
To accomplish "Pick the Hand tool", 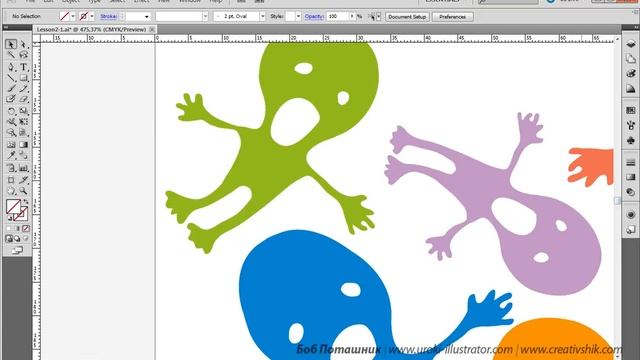I will coord(11,191).
